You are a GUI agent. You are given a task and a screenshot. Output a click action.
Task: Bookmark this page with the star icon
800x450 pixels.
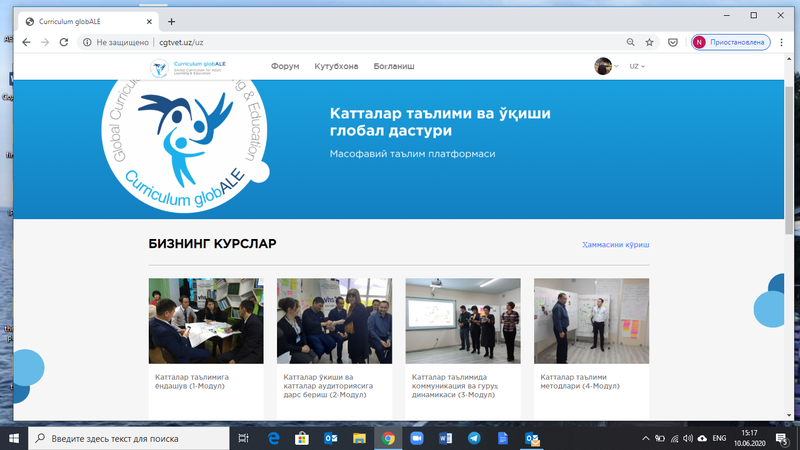[x=650, y=43]
